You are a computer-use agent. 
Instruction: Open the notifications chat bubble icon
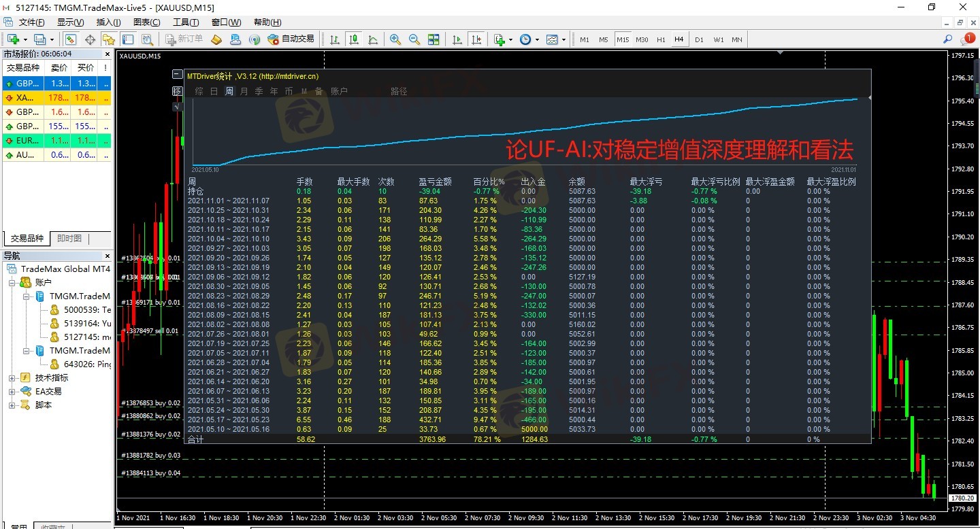966,39
